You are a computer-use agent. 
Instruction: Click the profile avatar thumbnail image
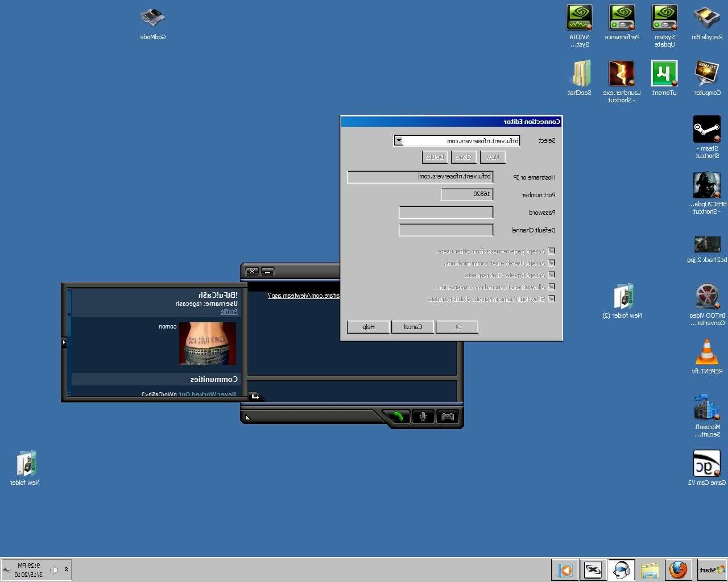click(207, 344)
